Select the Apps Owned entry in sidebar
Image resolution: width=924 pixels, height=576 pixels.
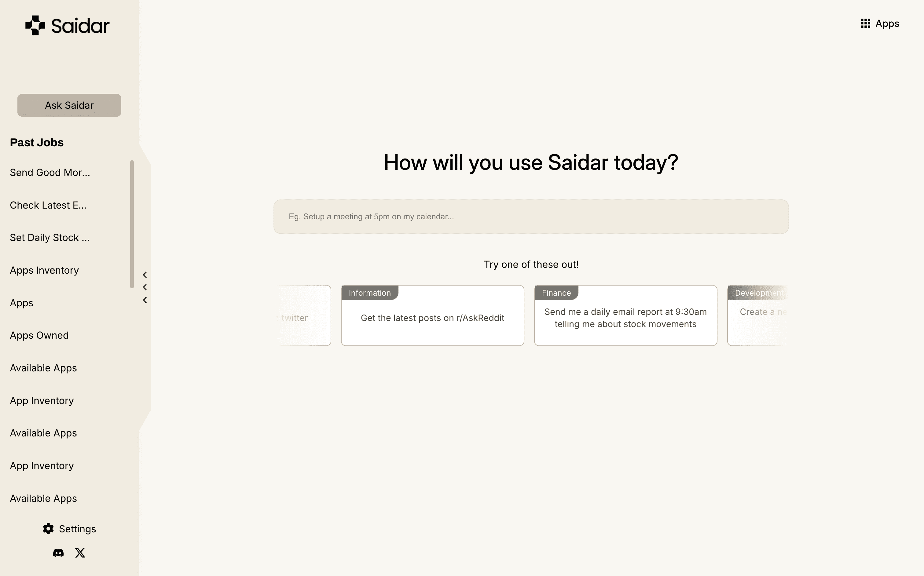[39, 335]
